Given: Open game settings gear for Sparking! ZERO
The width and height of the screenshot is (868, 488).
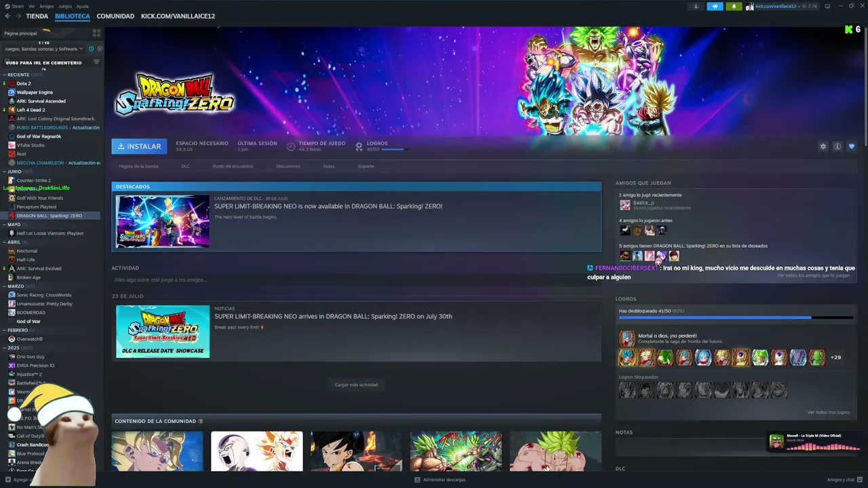Looking at the screenshot, I should (x=823, y=146).
